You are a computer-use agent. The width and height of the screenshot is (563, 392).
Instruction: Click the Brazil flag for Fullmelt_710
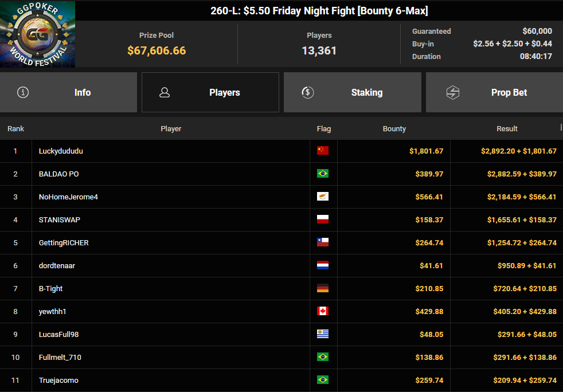pos(323,357)
